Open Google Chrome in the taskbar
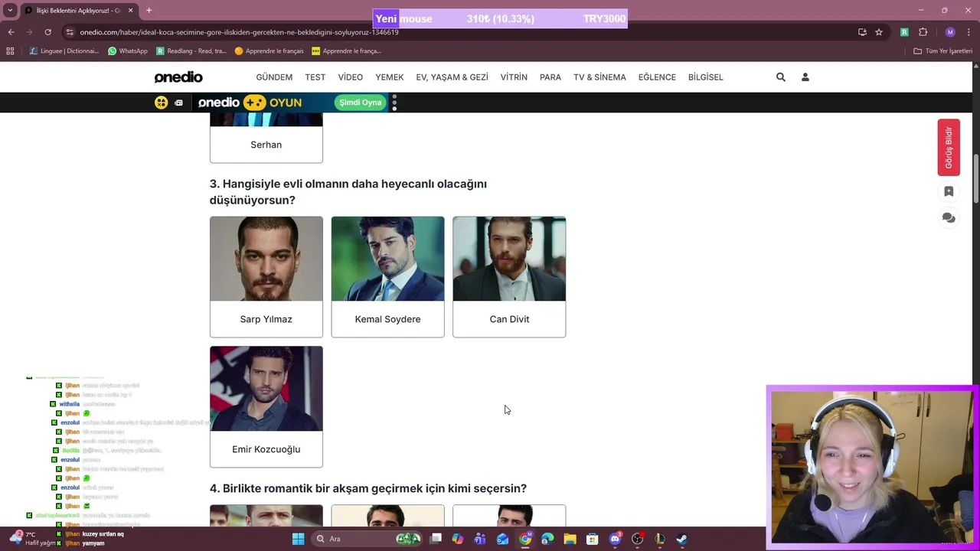 pyautogui.click(x=525, y=539)
